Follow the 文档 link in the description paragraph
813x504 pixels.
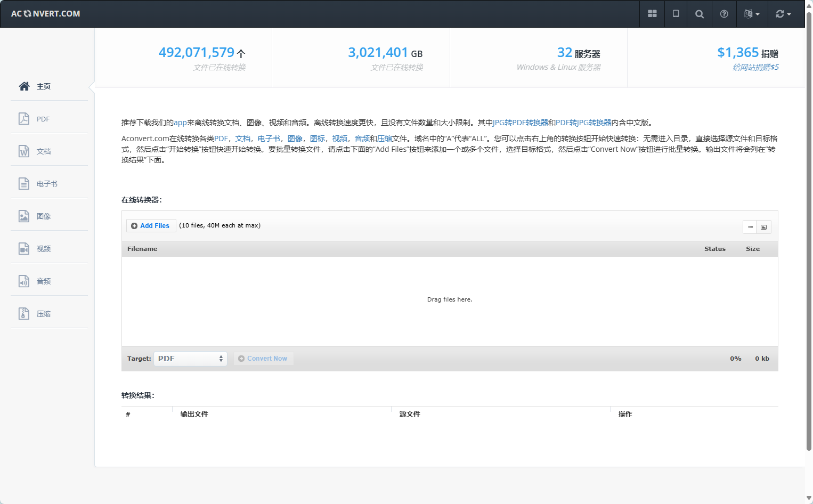[243, 139]
